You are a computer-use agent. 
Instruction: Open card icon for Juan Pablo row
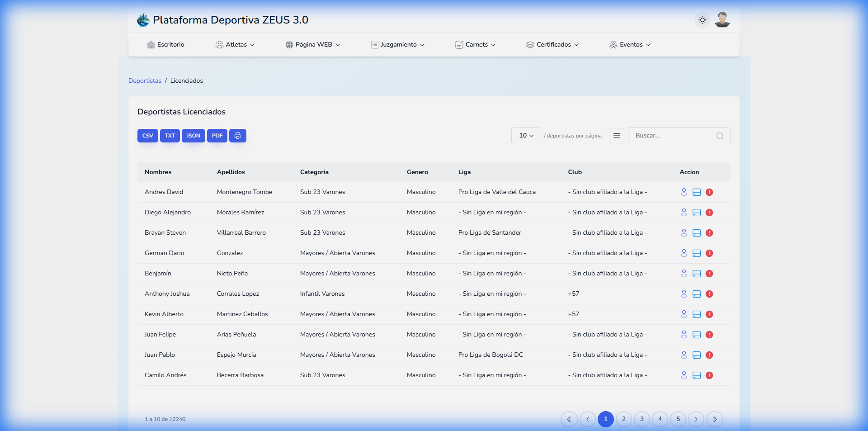coord(697,355)
